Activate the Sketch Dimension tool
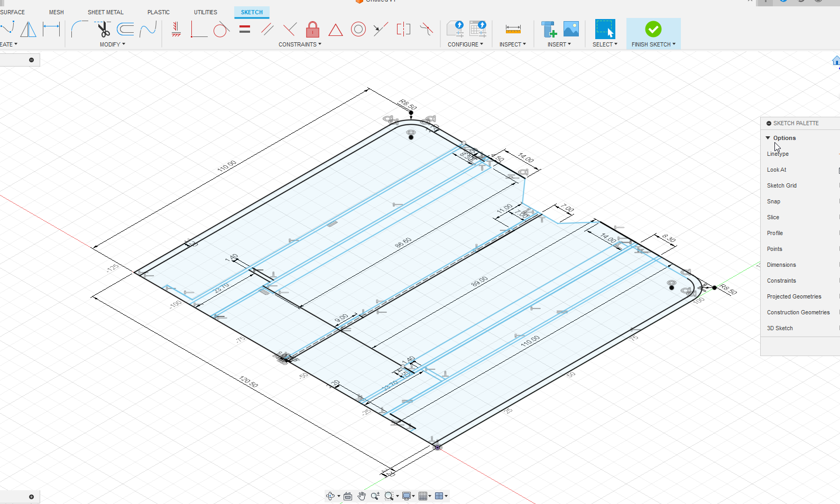This screenshot has width=840, height=504. 51,29
